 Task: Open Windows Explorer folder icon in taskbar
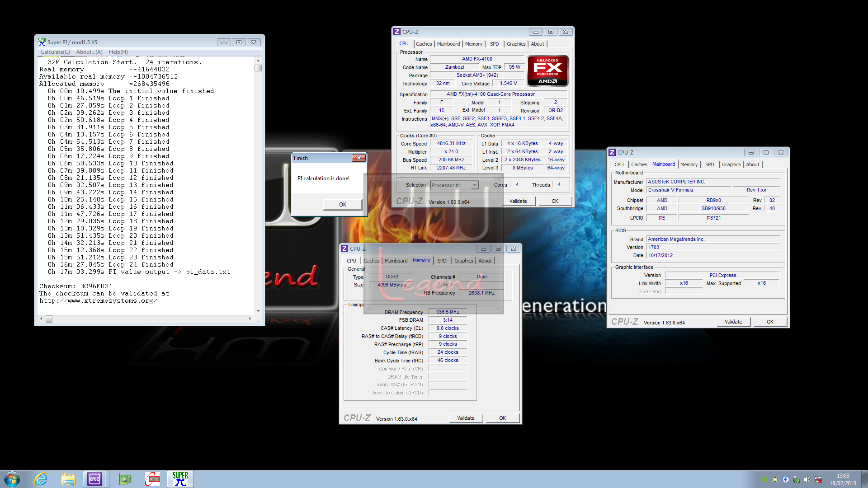68,479
